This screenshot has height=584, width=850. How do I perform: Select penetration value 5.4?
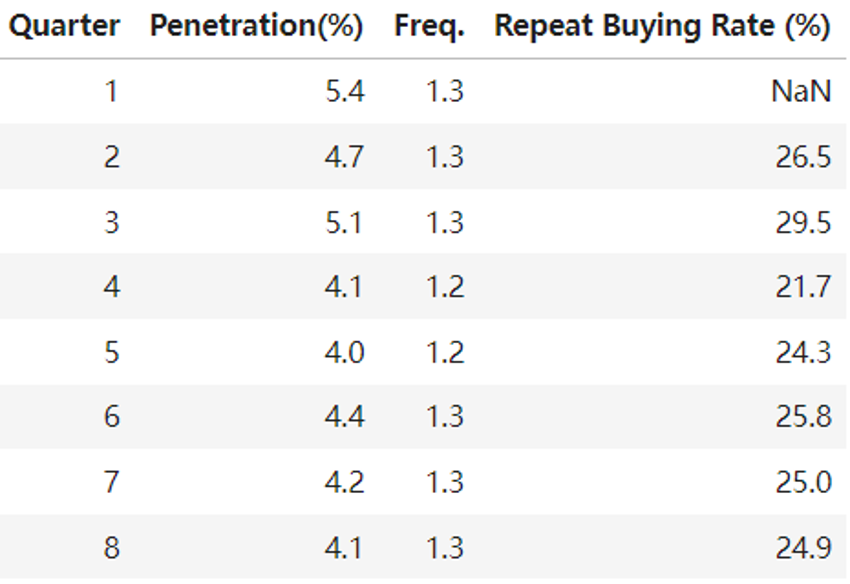[x=344, y=92]
